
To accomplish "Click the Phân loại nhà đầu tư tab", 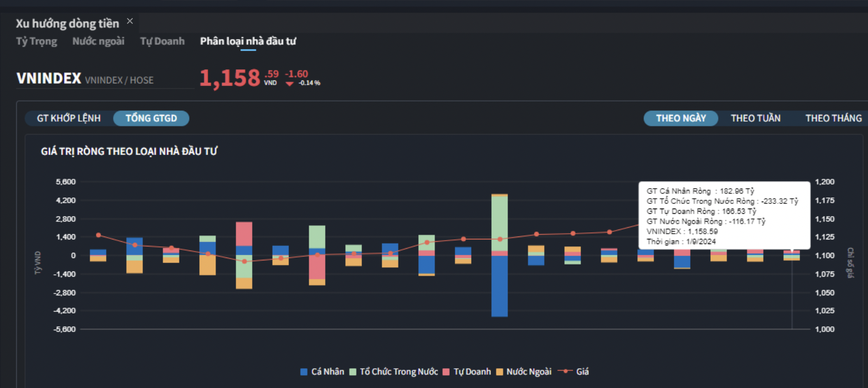I will pyautogui.click(x=248, y=41).
